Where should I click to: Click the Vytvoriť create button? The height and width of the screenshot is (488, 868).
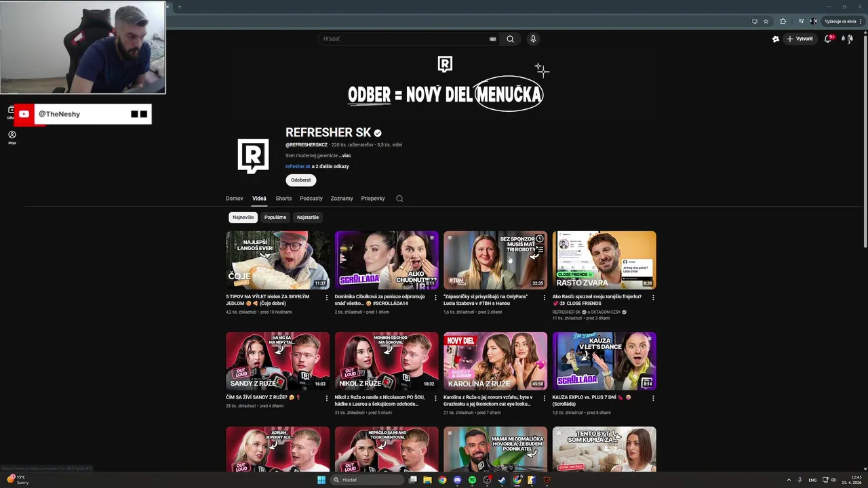[800, 39]
